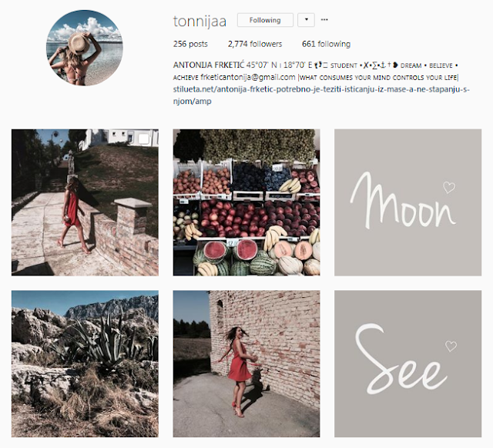The width and height of the screenshot is (493, 448).
Task: Open the round profile picture with hat
Action: point(85,48)
